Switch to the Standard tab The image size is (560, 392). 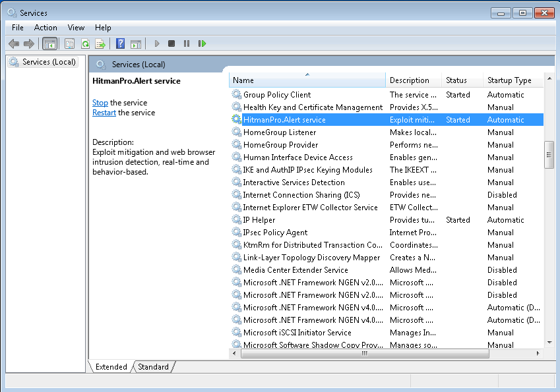click(153, 367)
